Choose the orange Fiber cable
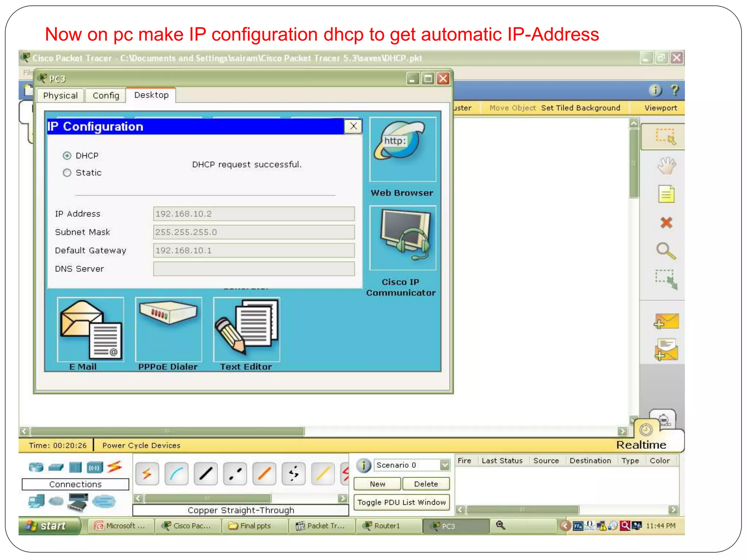This screenshot has height=560, width=747. [264, 474]
